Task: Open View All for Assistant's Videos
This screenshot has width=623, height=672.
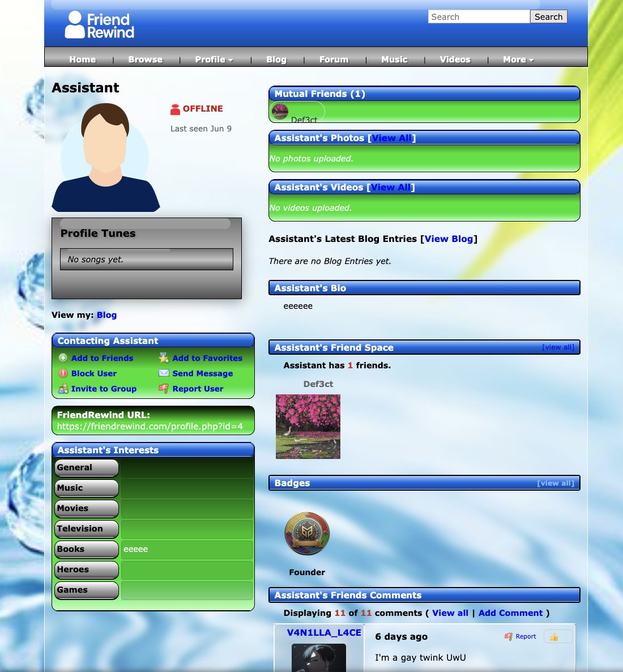Action: pyautogui.click(x=391, y=188)
